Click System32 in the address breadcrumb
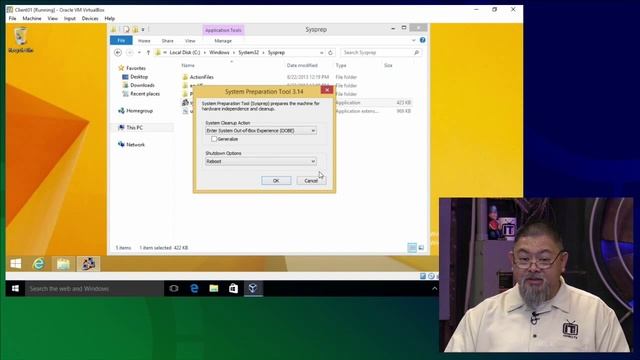Viewport: 640px width, 360px height. click(249, 53)
